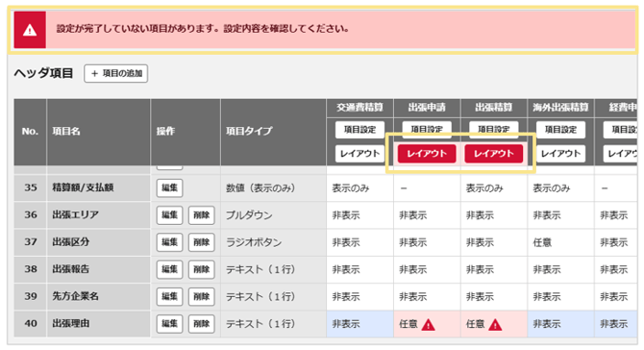Open the red レイアウト button under 出張精算
The width and height of the screenshot is (644, 350).
[494, 154]
